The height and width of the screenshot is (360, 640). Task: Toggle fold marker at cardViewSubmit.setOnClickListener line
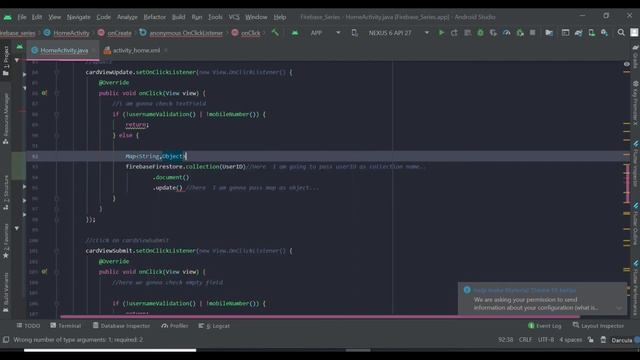57,251
